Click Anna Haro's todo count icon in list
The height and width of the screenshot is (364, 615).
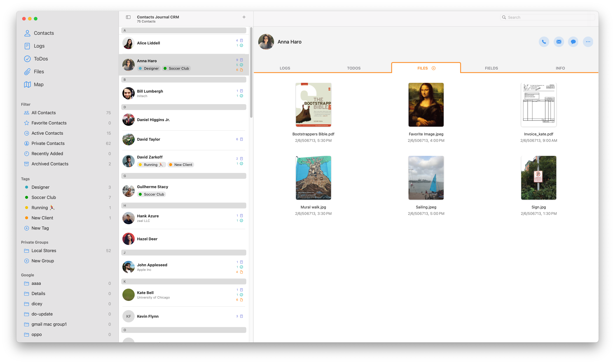pos(241,65)
